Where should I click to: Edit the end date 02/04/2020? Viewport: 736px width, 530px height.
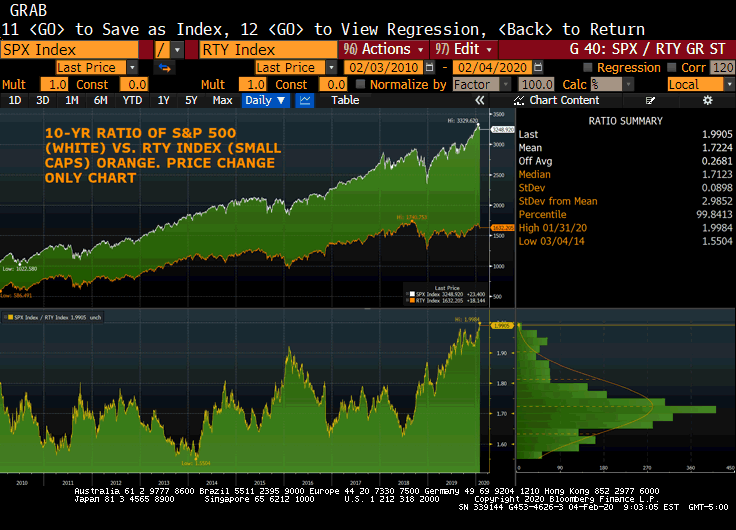point(492,68)
